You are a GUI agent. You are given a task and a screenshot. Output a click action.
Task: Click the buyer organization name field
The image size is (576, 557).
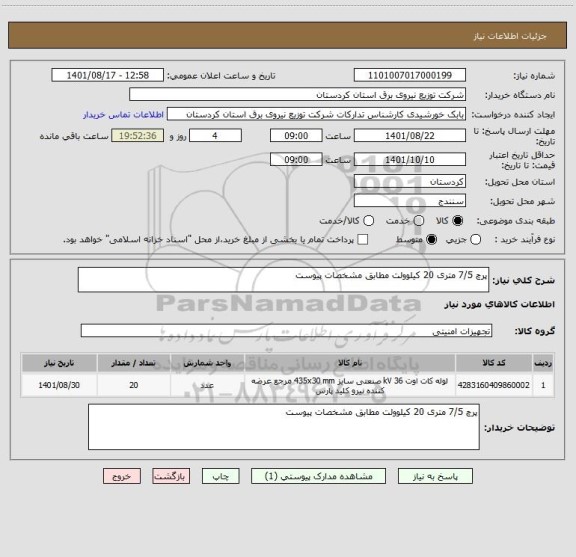(x=298, y=95)
